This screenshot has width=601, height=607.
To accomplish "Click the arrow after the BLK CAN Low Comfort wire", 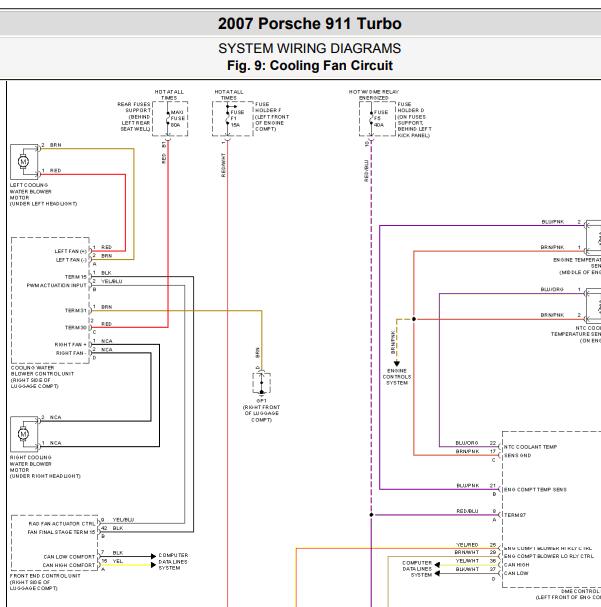I will (x=153, y=556).
